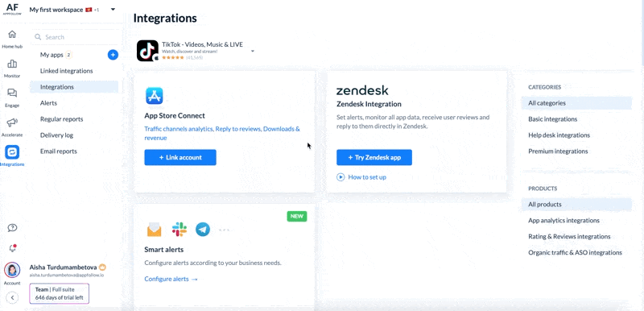The height and width of the screenshot is (311, 644).
Task: Filter by Help desk integrations category
Action: point(559,135)
